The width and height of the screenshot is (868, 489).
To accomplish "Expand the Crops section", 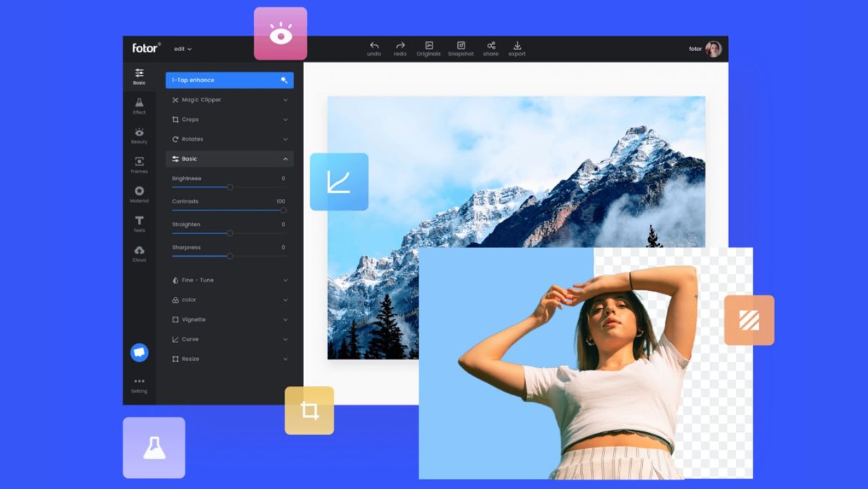I will tap(229, 120).
